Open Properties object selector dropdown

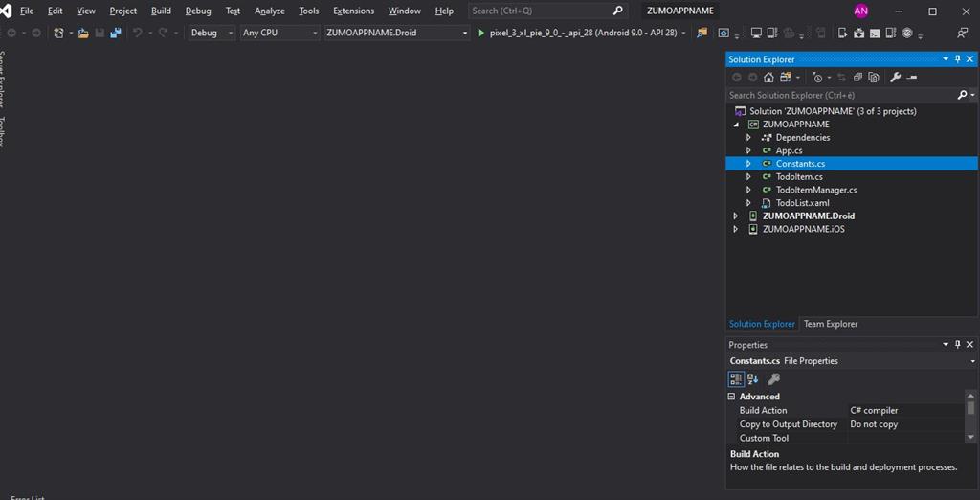(973, 361)
